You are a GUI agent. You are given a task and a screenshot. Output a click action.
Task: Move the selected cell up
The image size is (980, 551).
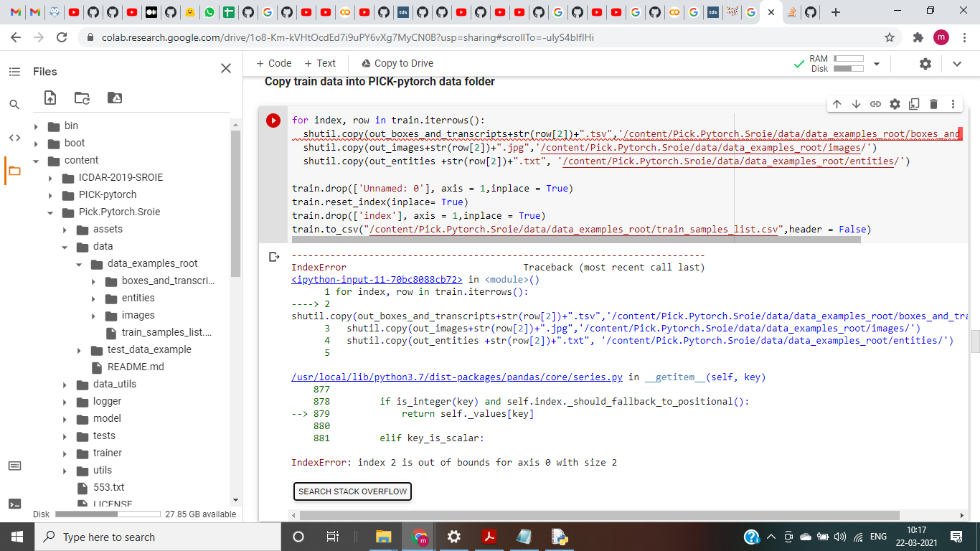(x=837, y=104)
